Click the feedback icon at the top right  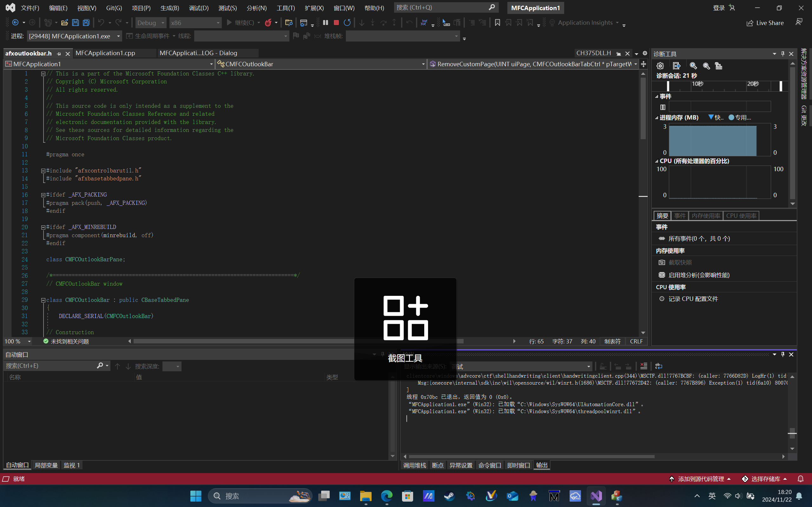pyautogui.click(x=799, y=22)
